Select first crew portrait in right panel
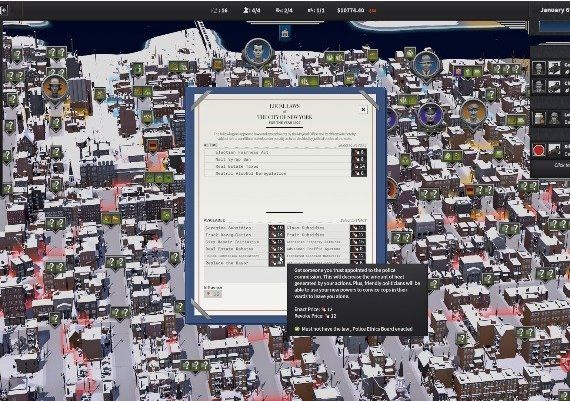570x401 pixels. (539, 68)
